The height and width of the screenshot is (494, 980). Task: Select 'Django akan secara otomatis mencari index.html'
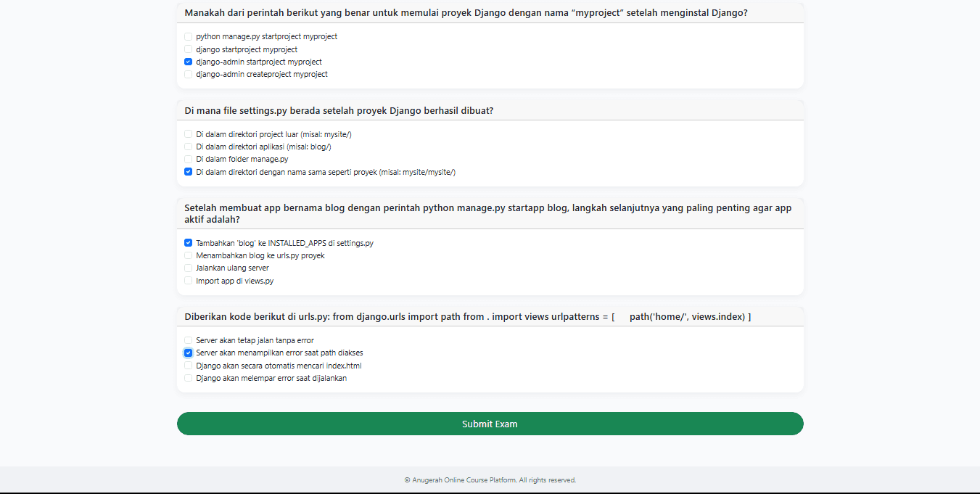click(189, 366)
